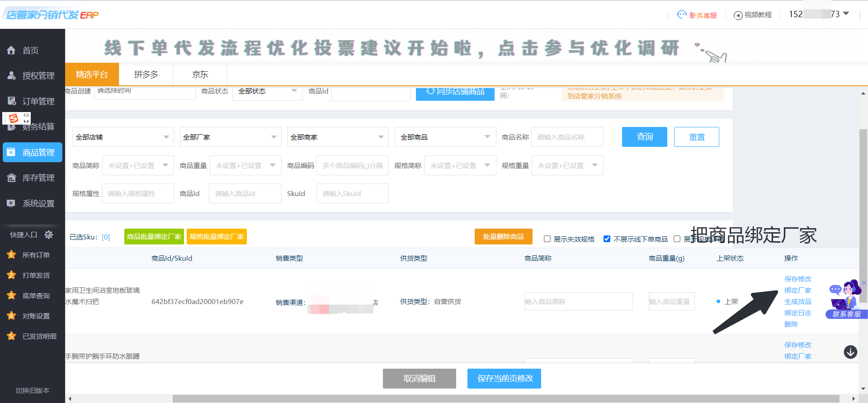Expand the product status dropdown
Viewport: 868px width, 403px height.
267,91
